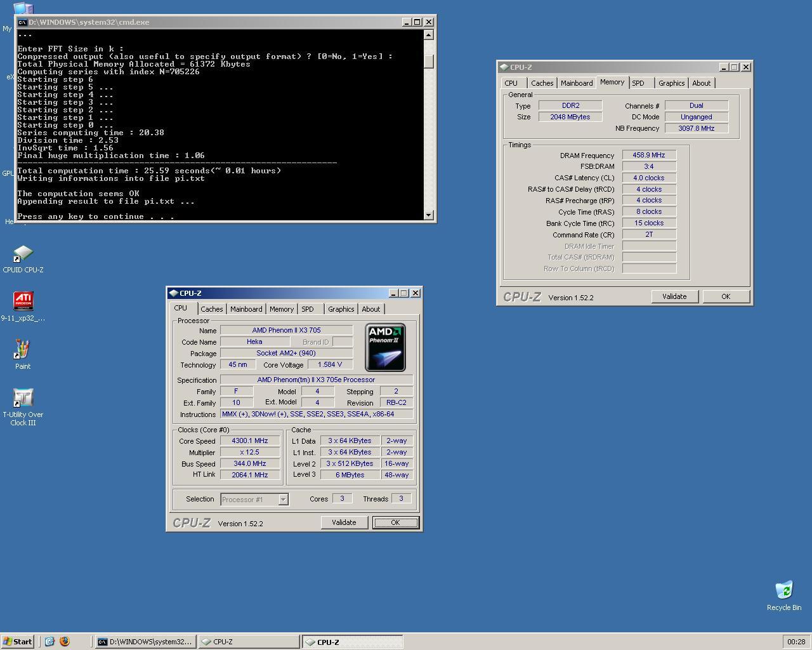Click the Internet Explorer quick launch icon
812x650 pixels.
[49, 641]
